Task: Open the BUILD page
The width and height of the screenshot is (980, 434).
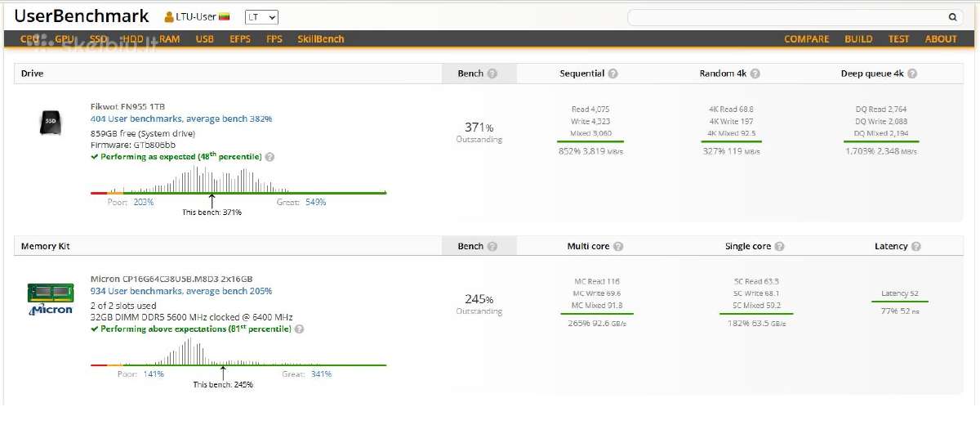Action: pyautogui.click(x=858, y=39)
